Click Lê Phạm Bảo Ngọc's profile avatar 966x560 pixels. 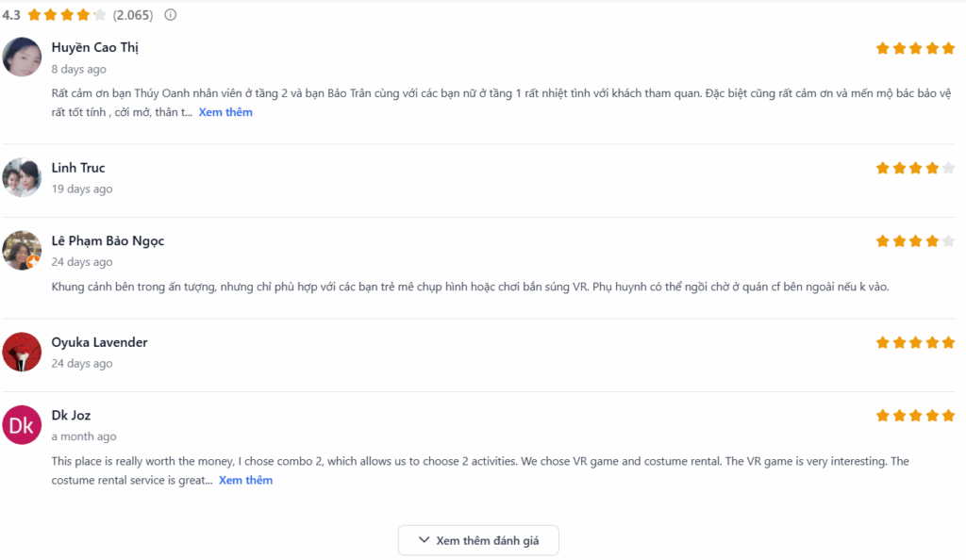click(22, 251)
